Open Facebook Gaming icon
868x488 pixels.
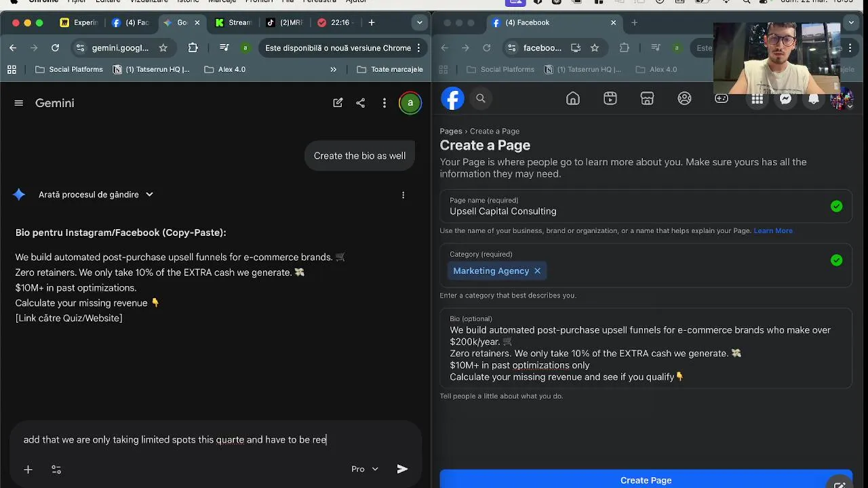722,98
